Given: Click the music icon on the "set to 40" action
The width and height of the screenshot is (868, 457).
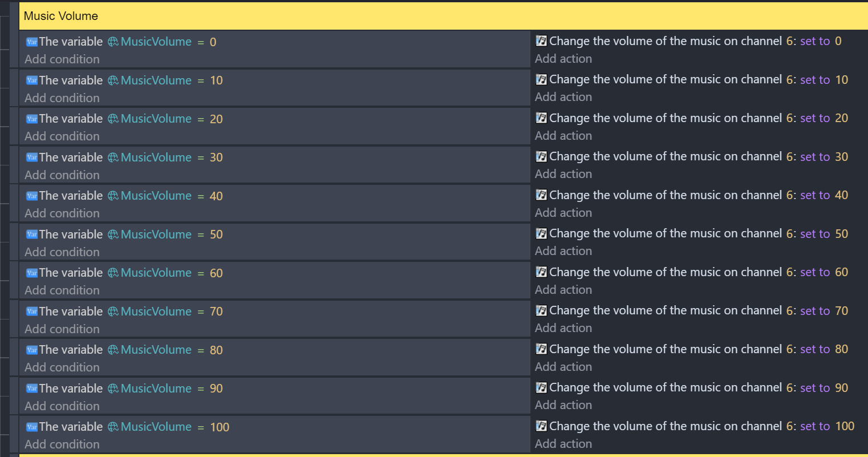Looking at the screenshot, I should click(x=541, y=195).
